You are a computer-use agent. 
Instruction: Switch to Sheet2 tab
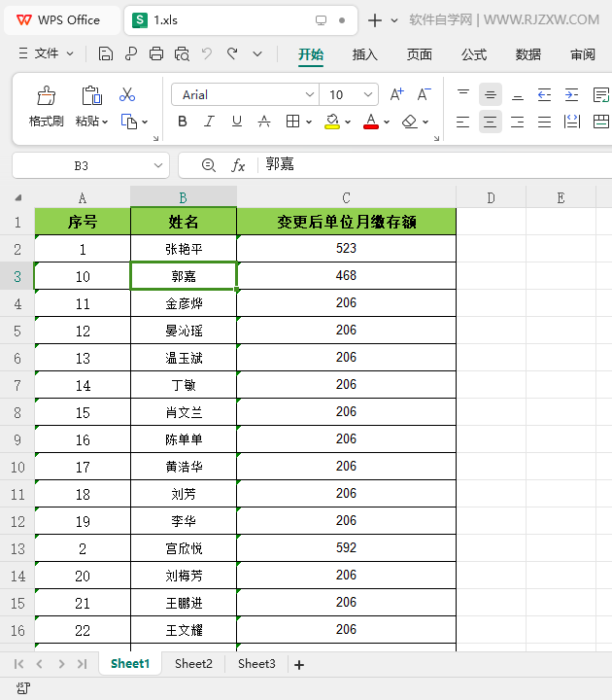pyautogui.click(x=193, y=664)
